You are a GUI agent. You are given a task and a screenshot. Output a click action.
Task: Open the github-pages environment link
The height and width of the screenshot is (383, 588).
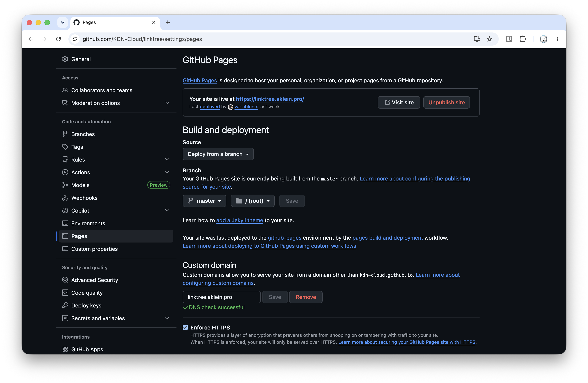[284, 237]
